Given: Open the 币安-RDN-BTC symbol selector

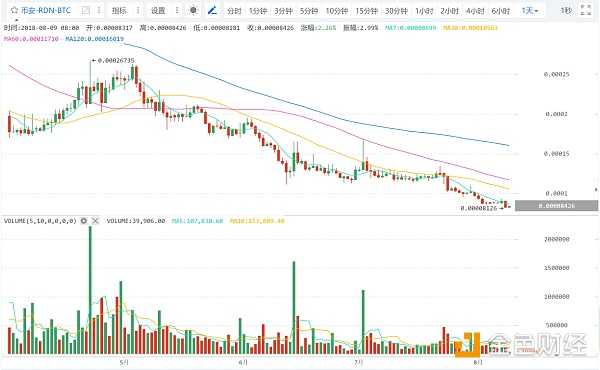Looking at the screenshot, I should [x=46, y=10].
